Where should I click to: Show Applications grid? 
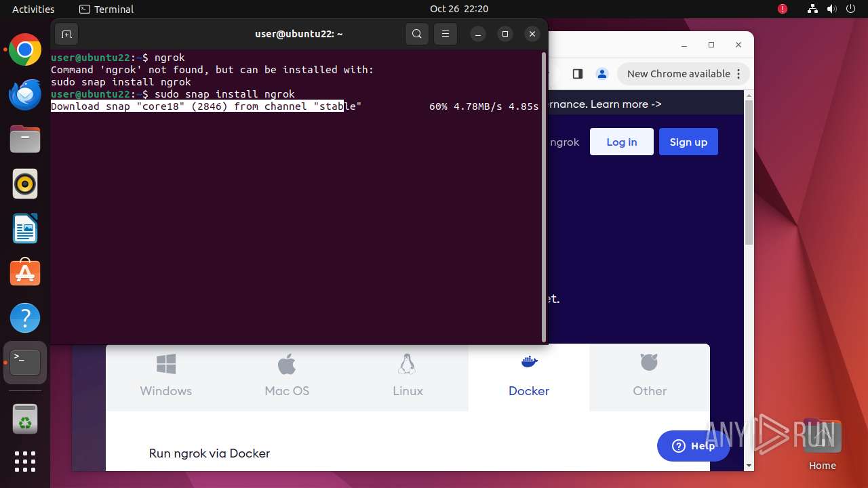[x=25, y=462]
